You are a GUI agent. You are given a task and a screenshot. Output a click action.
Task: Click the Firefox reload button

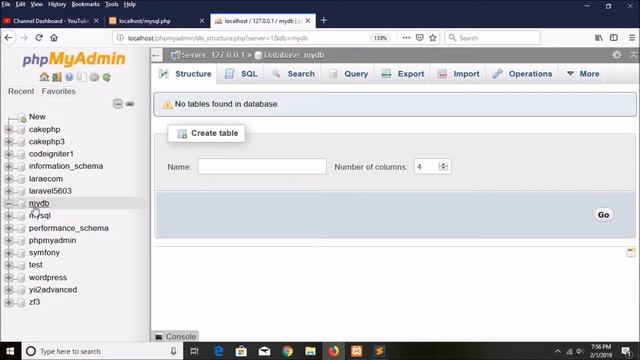[39, 38]
